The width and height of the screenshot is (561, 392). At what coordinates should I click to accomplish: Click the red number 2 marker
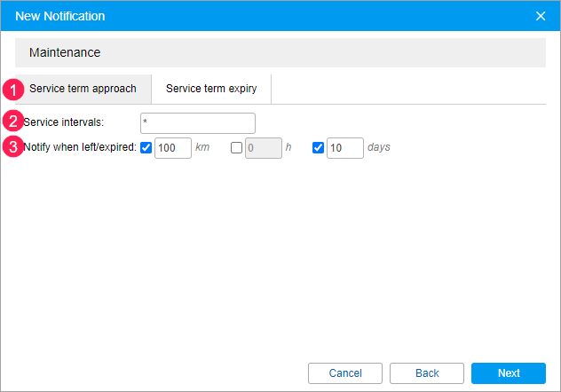tap(13, 122)
